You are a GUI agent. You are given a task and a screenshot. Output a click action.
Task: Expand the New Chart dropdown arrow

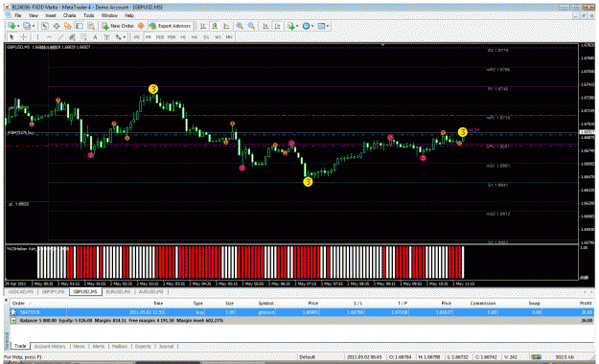tap(18, 26)
